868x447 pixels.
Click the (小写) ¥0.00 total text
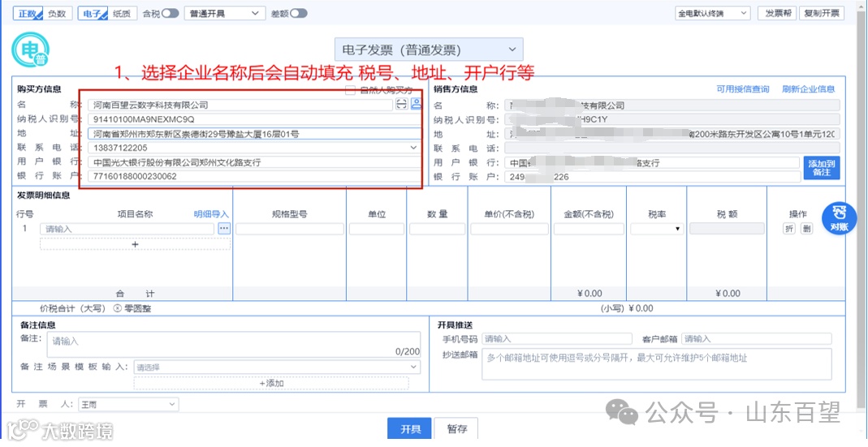pyautogui.click(x=627, y=308)
